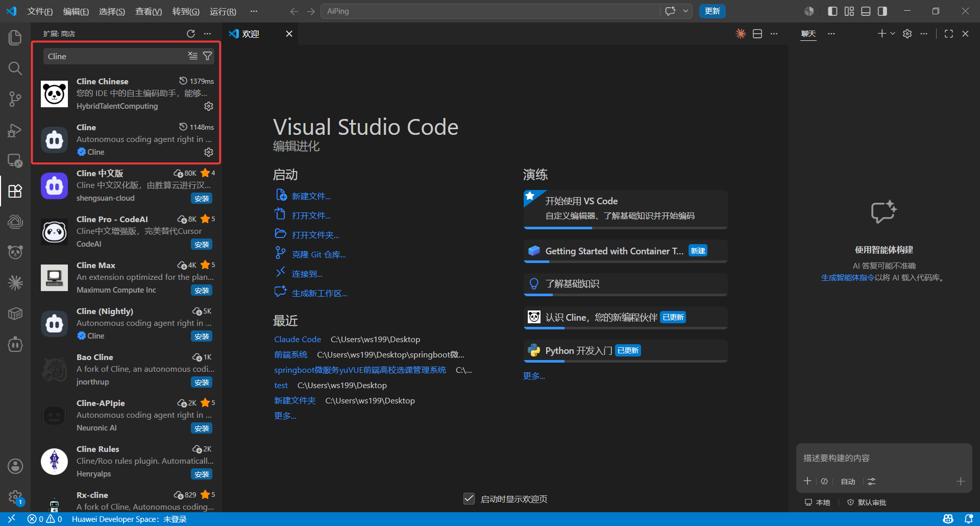Toggle the primary sidebar visibility
The width and height of the screenshot is (980, 526).
coord(832,11)
